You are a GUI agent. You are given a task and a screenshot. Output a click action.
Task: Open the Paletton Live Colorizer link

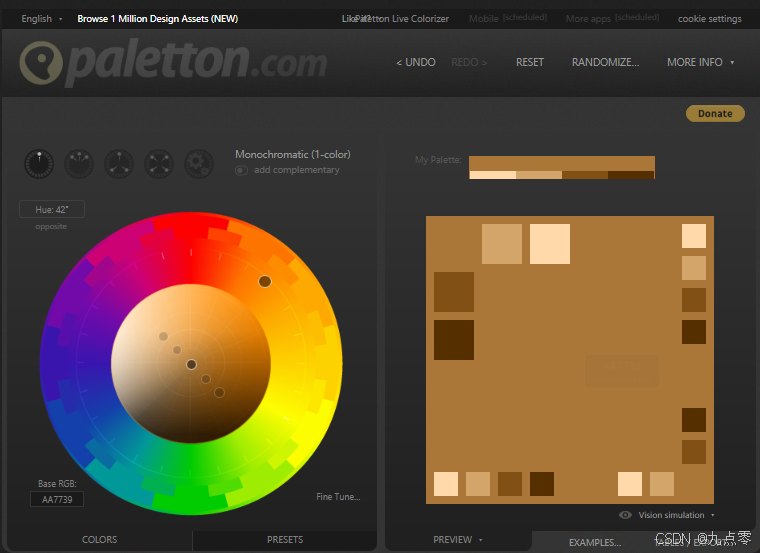point(401,18)
